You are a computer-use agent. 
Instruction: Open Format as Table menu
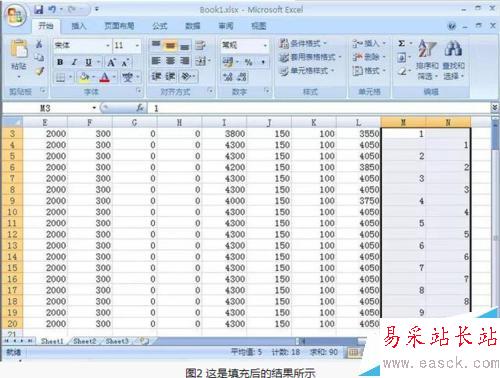click(x=310, y=57)
